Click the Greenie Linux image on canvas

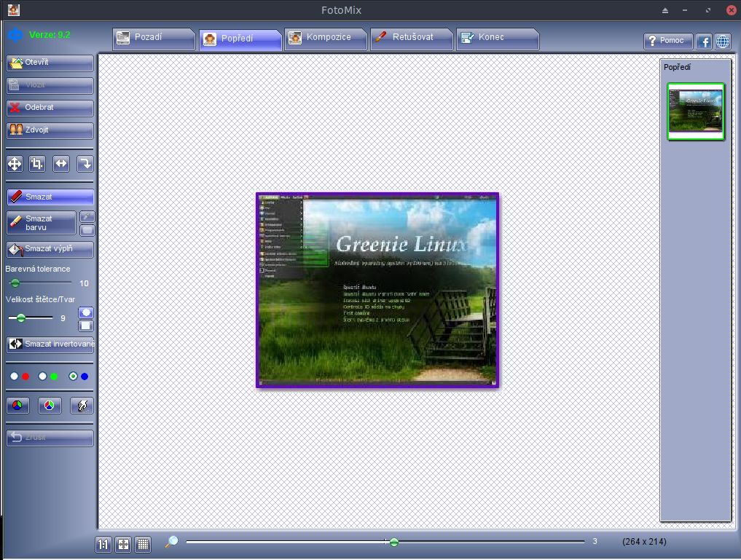tap(377, 291)
